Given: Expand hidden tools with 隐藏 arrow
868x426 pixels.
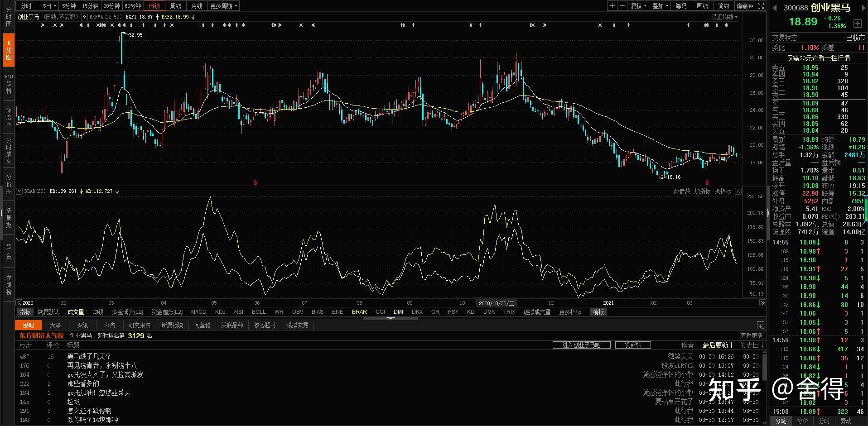Looking at the screenshot, I should [745, 6].
